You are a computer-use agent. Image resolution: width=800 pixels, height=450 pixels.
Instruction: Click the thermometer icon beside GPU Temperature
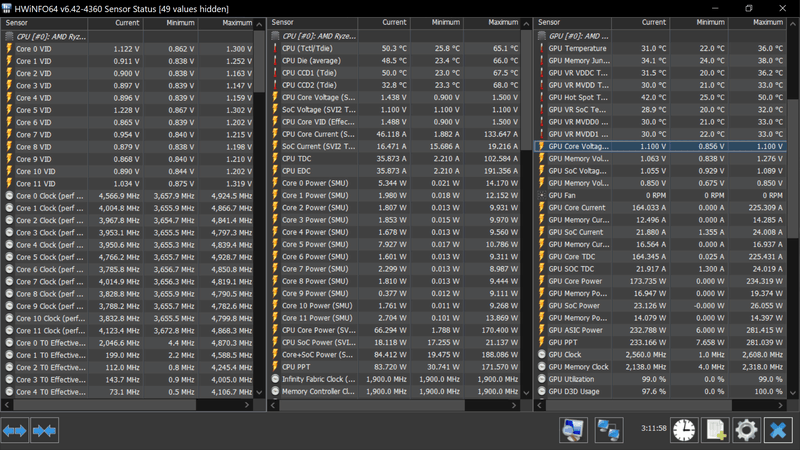(x=542, y=48)
